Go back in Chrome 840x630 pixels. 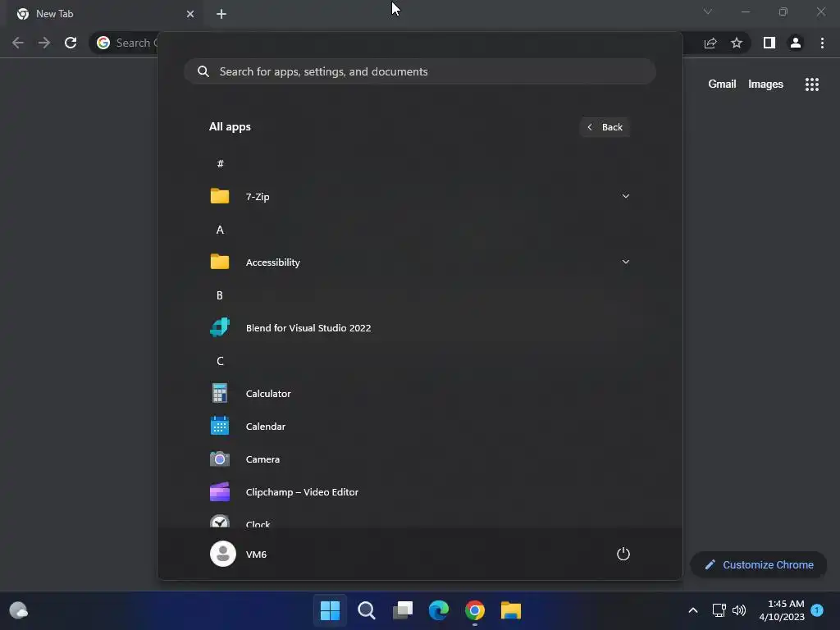coord(18,43)
